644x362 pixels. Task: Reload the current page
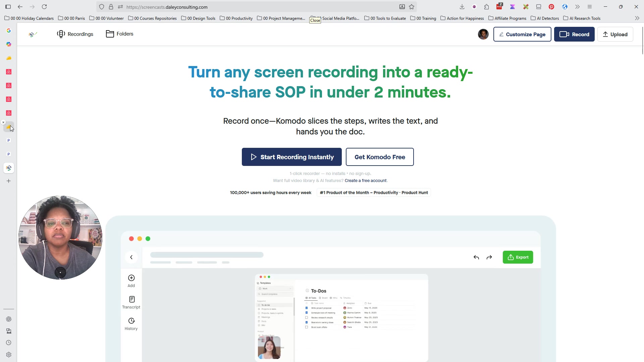click(x=44, y=7)
